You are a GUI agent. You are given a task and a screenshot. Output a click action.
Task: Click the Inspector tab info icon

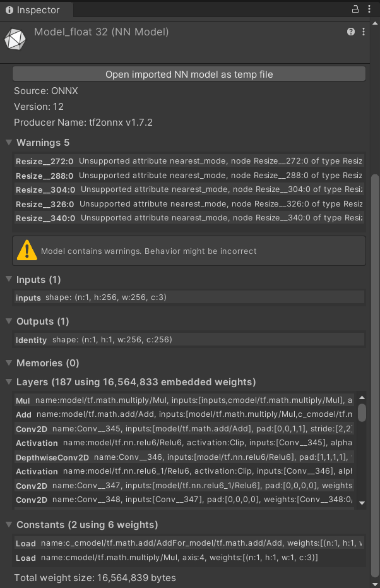9,10
